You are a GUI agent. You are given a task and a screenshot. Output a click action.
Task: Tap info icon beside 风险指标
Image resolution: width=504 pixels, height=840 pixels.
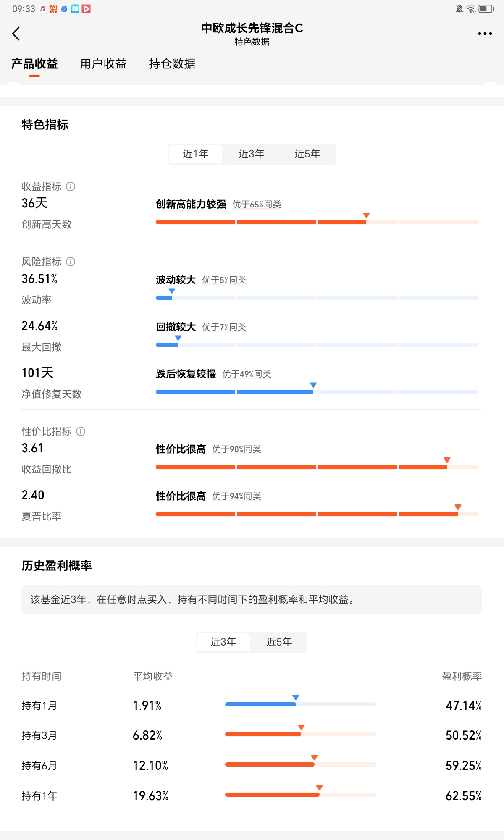click(x=71, y=262)
